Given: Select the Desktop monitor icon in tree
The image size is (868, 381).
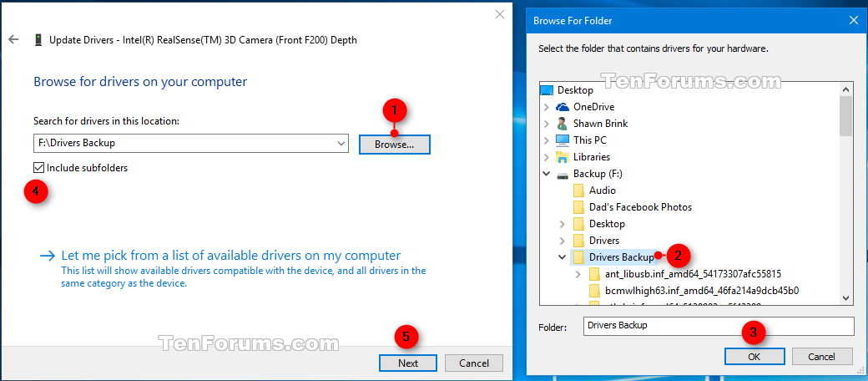Looking at the screenshot, I should [547, 89].
